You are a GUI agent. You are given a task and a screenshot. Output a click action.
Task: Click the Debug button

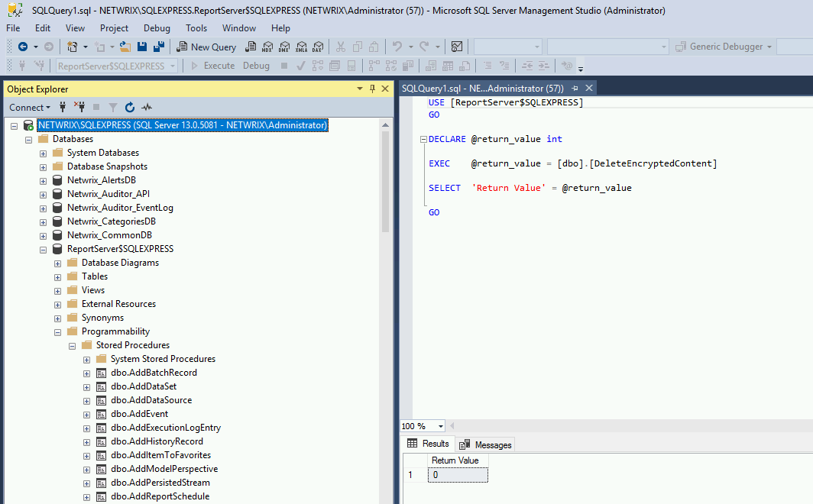click(256, 66)
